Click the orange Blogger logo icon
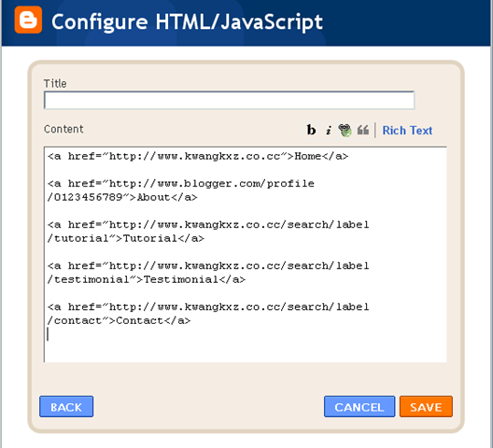Screen dimensions: 493x448 click(x=28, y=20)
